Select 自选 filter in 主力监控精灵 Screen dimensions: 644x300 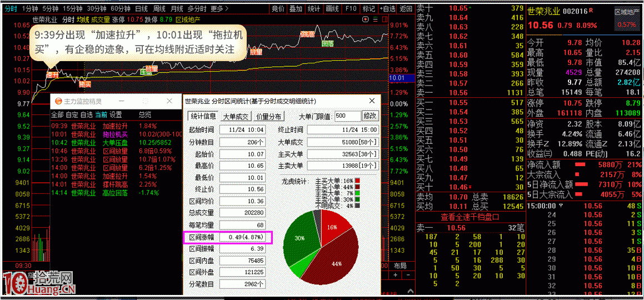tap(86, 114)
